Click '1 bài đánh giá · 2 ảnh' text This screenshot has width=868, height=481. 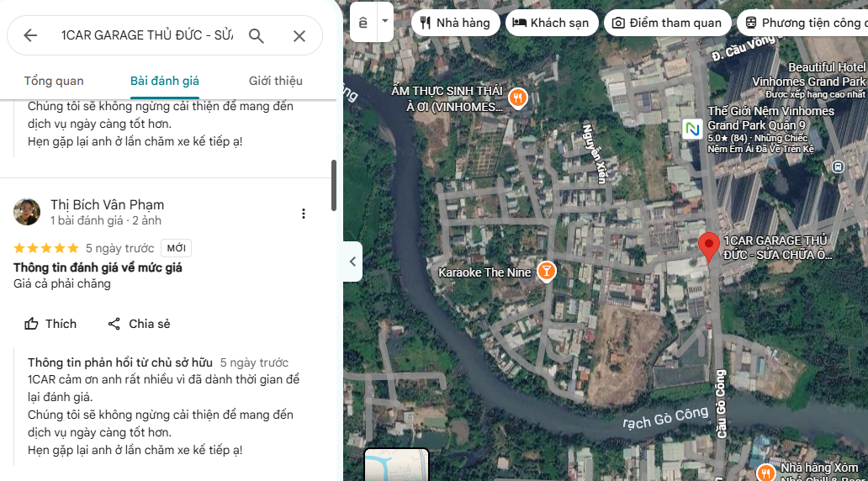106,221
